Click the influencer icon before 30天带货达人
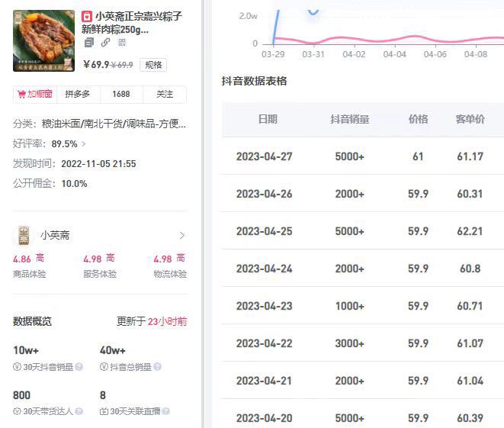Screen dimensions: 504x428 pyautogui.click(x=17, y=411)
